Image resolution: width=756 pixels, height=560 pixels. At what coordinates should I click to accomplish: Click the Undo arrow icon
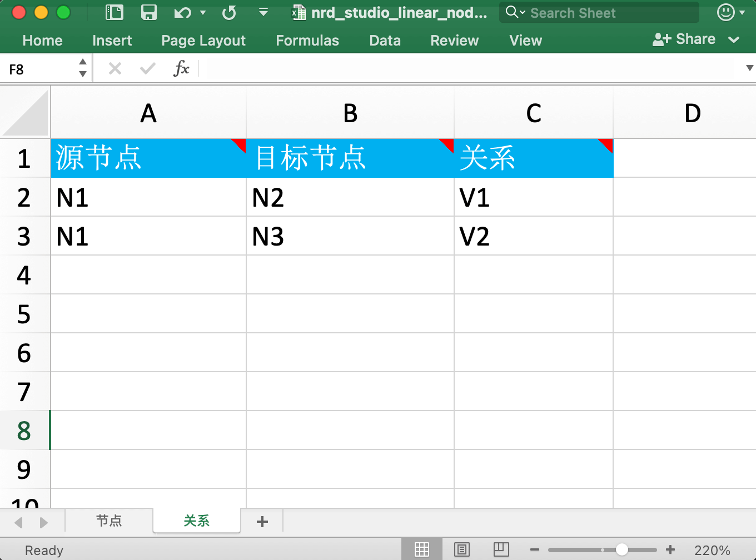[182, 12]
